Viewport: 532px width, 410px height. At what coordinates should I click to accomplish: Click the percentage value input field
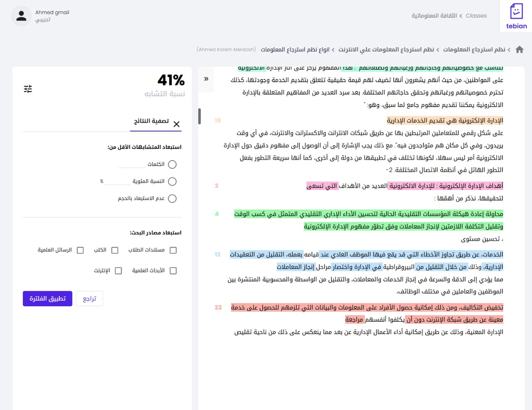pyautogui.click(x=117, y=181)
